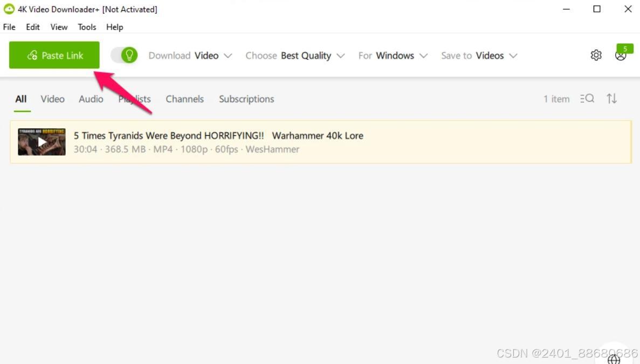Click the 4K Video Downloader app icon

coord(9,9)
